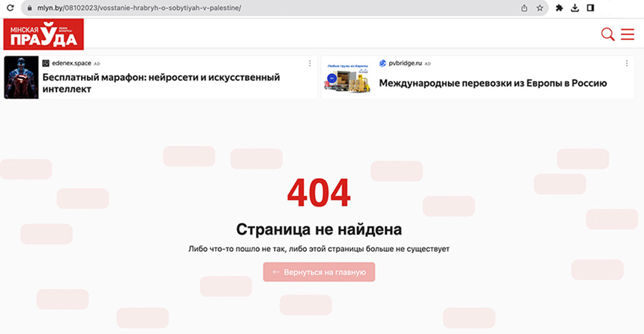644x334 pixels.
Task: Open the browser downloads icon
Action: [x=575, y=8]
